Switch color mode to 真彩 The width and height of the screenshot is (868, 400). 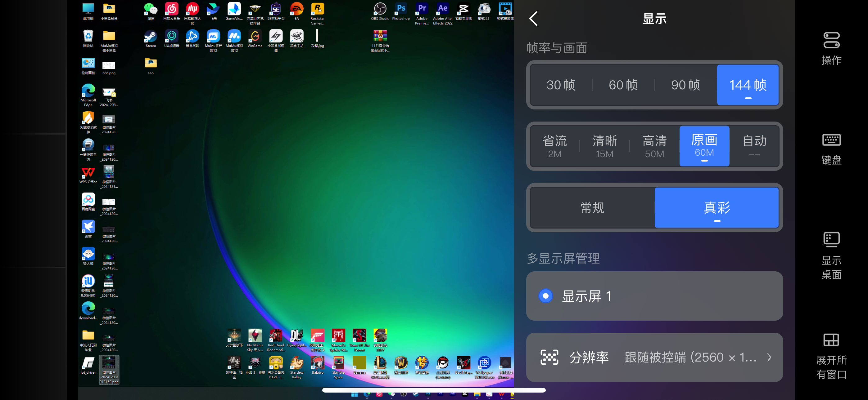(x=717, y=207)
